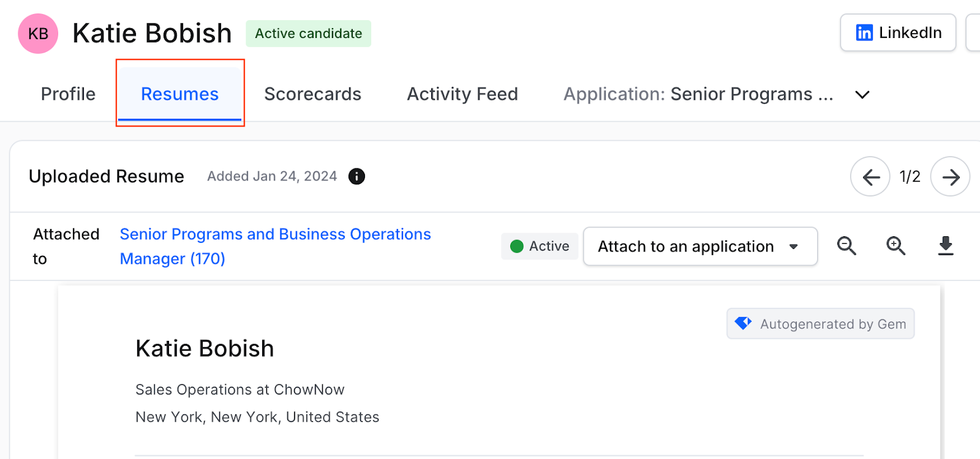The height and width of the screenshot is (459, 980).
Task: Zoom in the resume preview
Action: 896,246
